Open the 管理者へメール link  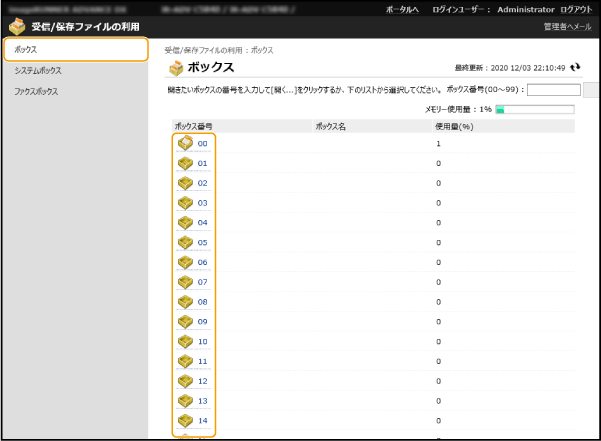(x=569, y=26)
